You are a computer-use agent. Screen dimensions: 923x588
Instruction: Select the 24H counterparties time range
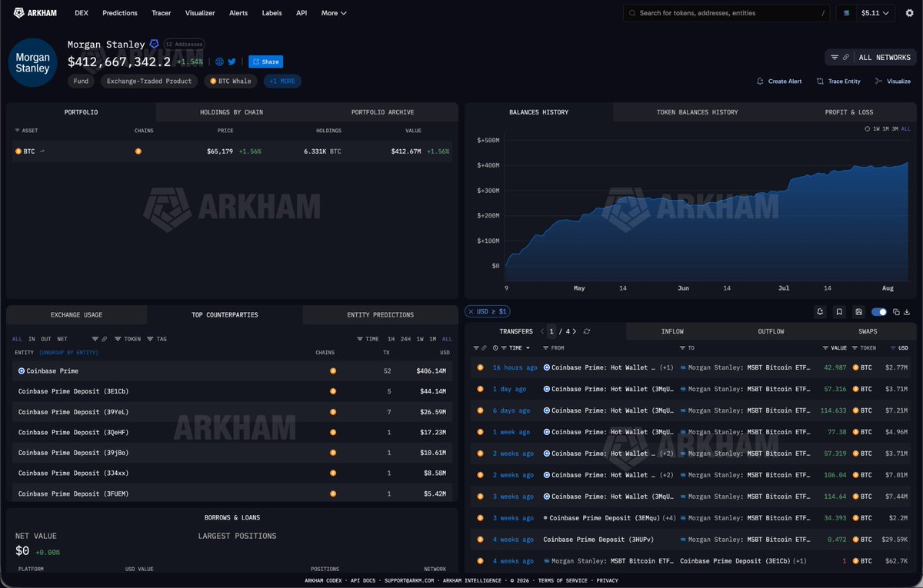click(405, 339)
